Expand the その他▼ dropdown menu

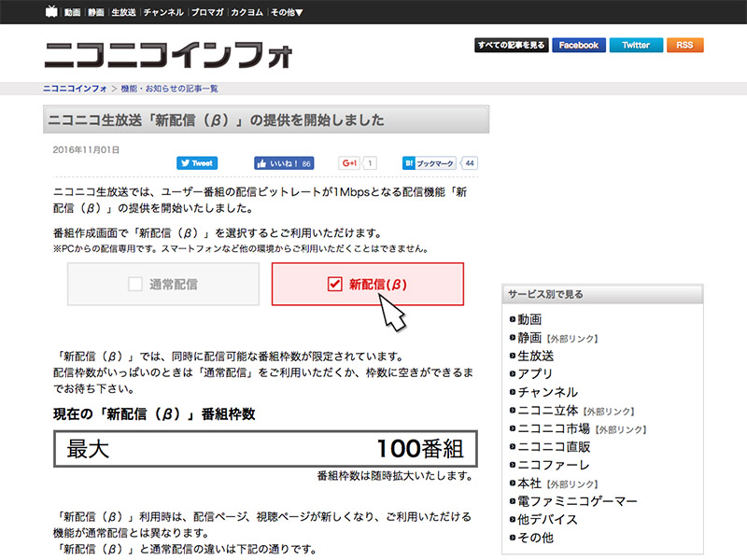pos(287,12)
